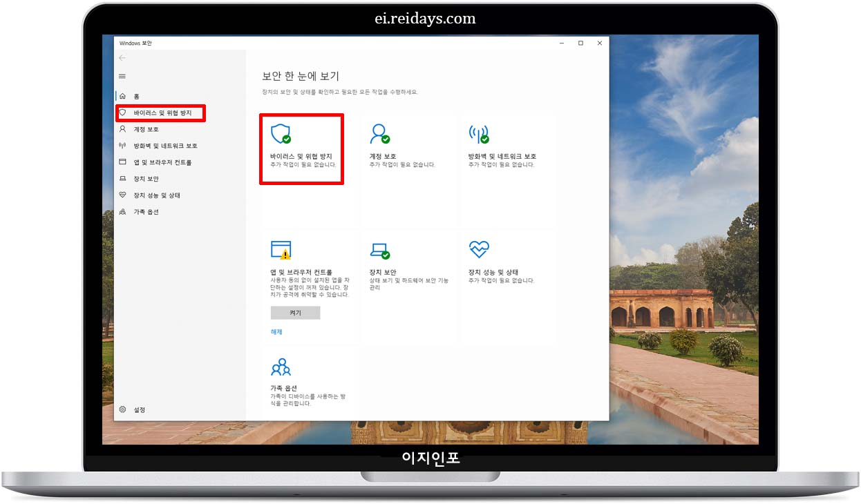The image size is (861, 504).
Task: Choose 장치 성능 및 상태 from the sidebar
Action: [155, 195]
